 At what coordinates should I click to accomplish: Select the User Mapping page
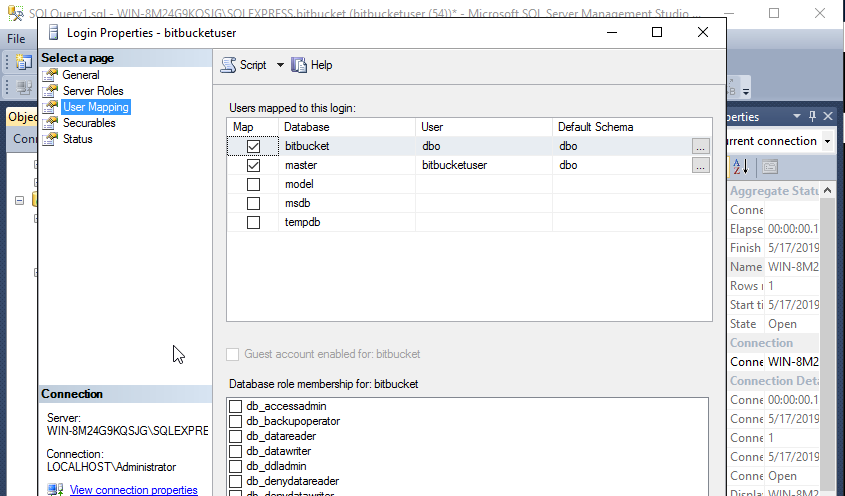[x=96, y=107]
